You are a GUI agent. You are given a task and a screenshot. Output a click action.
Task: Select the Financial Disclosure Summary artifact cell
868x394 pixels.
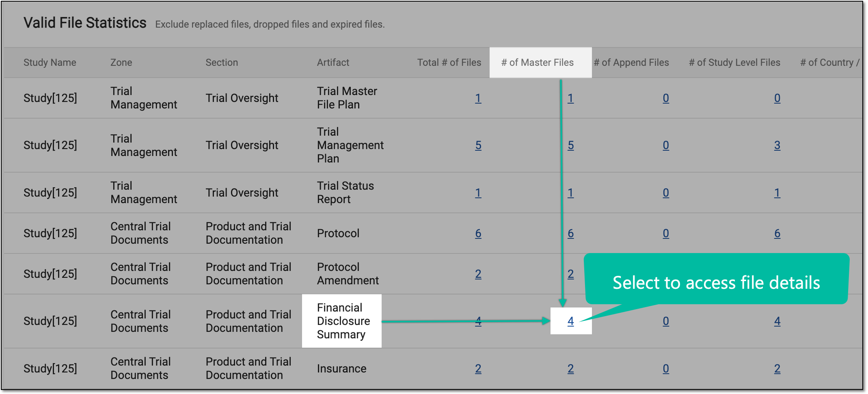pos(342,321)
